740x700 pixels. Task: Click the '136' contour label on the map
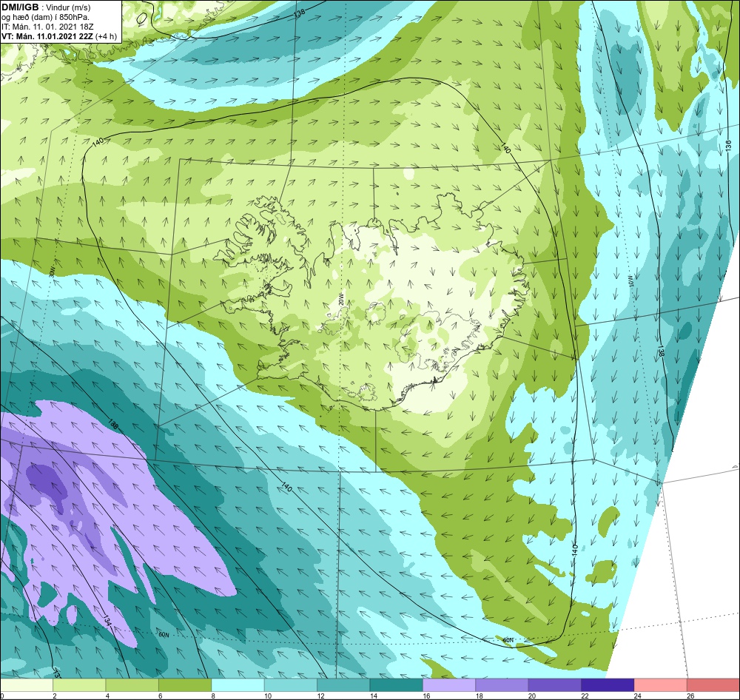[x=729, y=145]
